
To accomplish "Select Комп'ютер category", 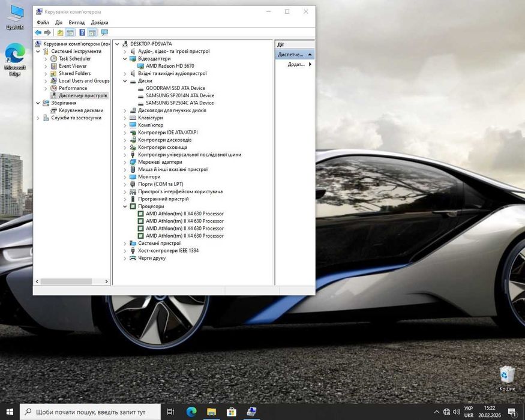I will pyautogui.click(x=151, y=125).
